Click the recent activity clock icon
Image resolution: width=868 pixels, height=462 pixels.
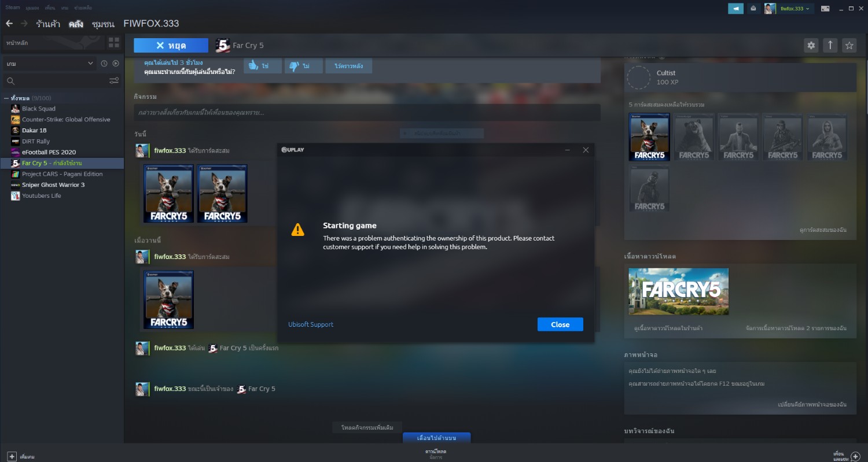(x=104, y=63)
